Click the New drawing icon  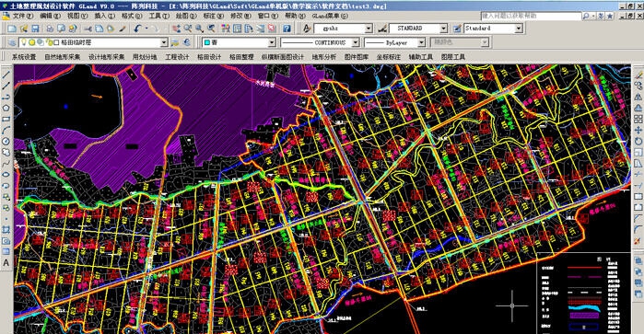pyautogui.click(x=12, y=29)
